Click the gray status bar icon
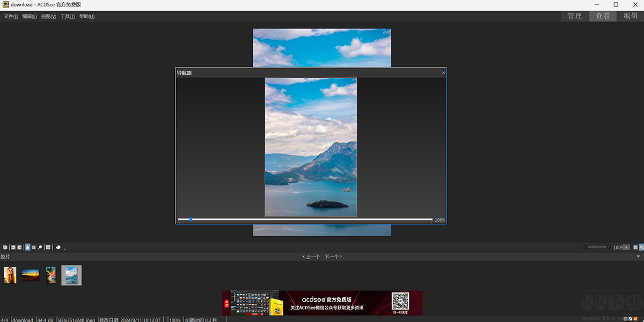The image size is (644, 322). (625, 319)
